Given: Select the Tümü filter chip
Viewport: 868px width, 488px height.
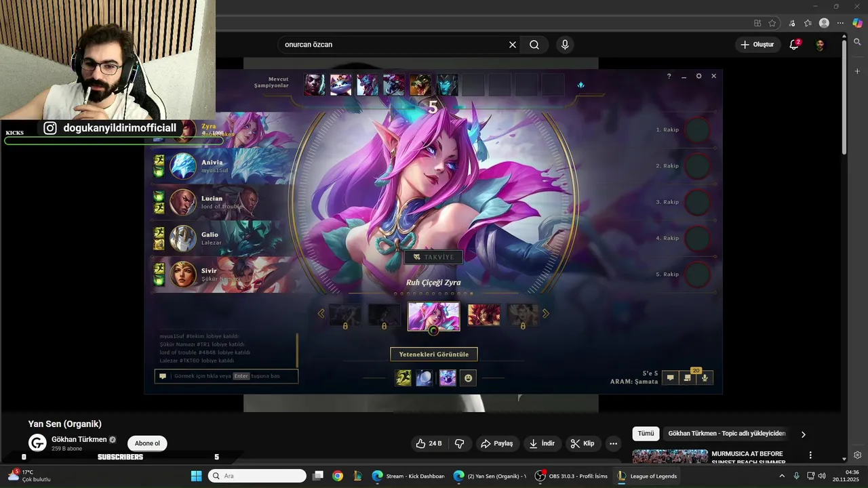Looking at the screenshot, I should click(646, 434).
